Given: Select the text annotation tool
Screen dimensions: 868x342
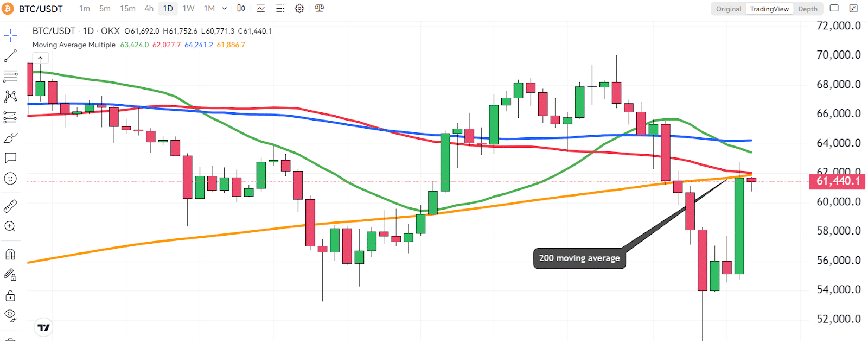Looking at the screenshot, I should [10, 158].
